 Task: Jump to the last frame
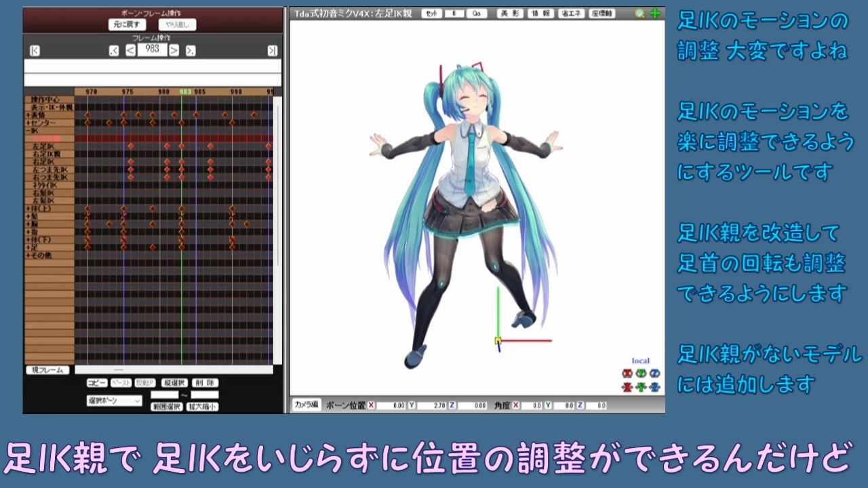tap(272, 50)
